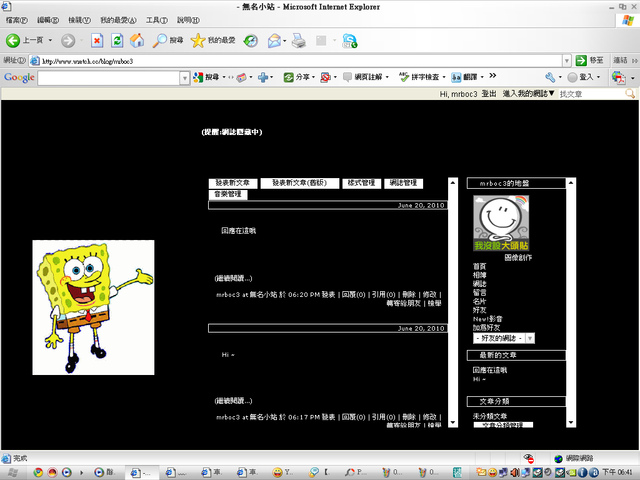Screen dimensions: 640x480
Task: Click the address URL field
Action: [302, 61]
